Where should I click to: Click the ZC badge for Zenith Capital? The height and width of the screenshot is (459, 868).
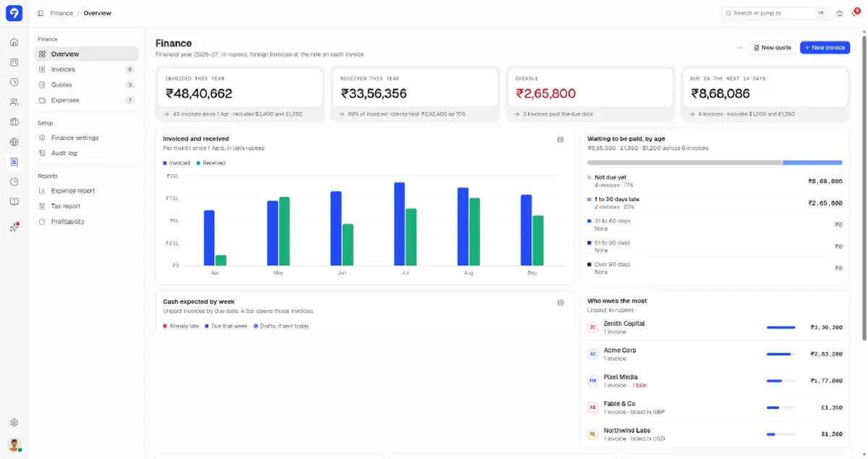click(592, 327)
